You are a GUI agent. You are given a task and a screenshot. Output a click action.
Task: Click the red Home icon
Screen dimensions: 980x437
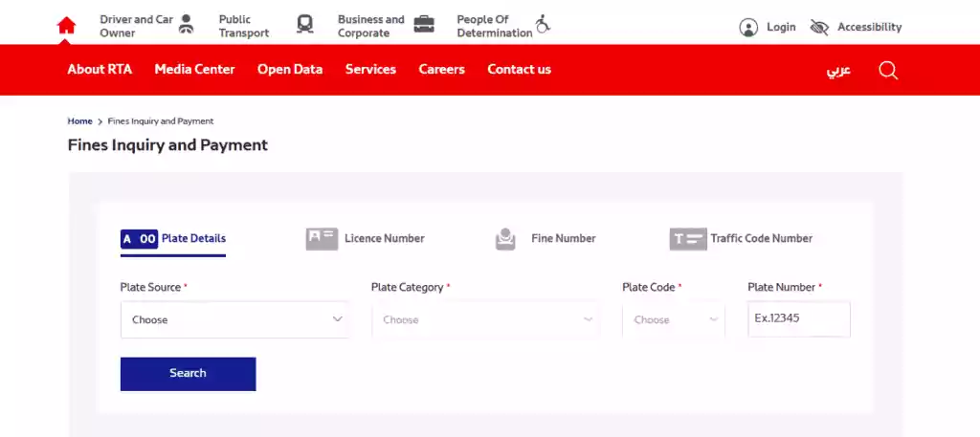pyautogui.click(x=66, y=26)
